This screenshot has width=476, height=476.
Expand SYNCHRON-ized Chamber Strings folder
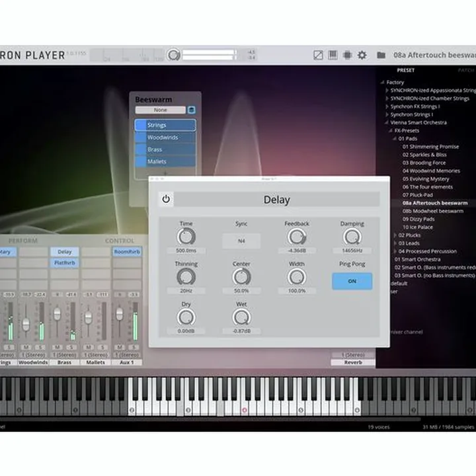click(387, 99)
